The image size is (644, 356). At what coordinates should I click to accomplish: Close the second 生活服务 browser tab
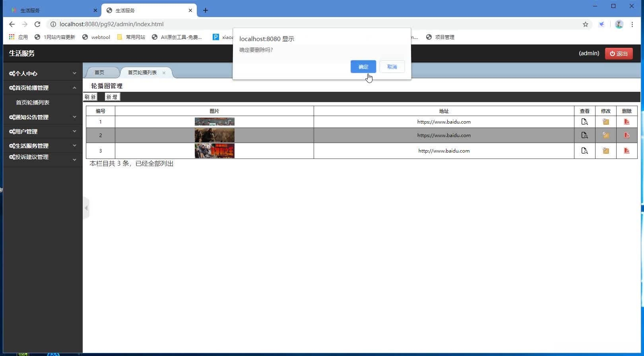click(x=190, y=10)
